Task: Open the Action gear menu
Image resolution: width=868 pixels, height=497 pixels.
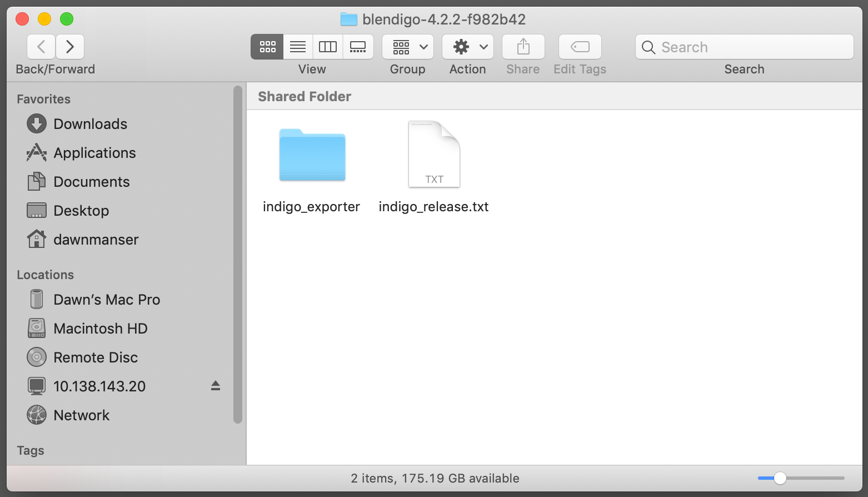Action: pos(468,47)
